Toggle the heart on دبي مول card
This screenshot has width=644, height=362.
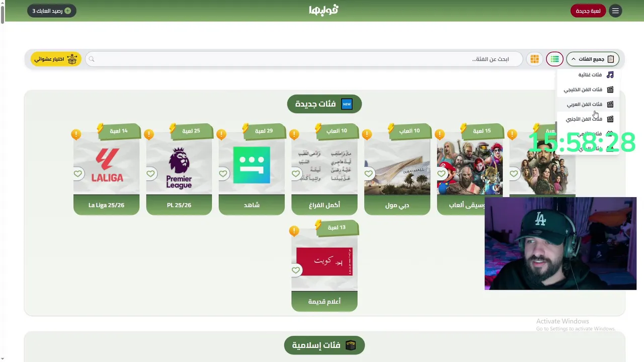click(368, 173)
